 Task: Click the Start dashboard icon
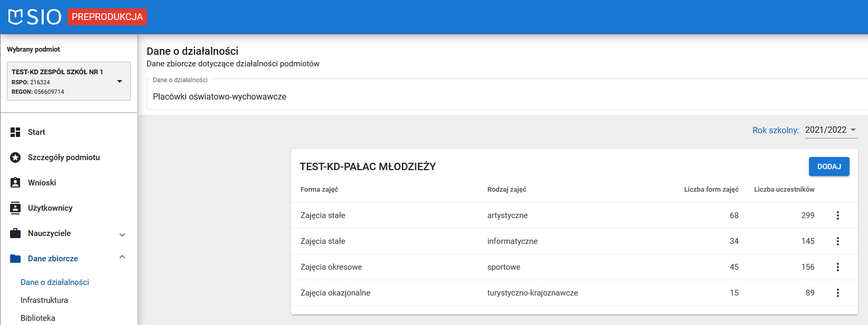[15, 132]
